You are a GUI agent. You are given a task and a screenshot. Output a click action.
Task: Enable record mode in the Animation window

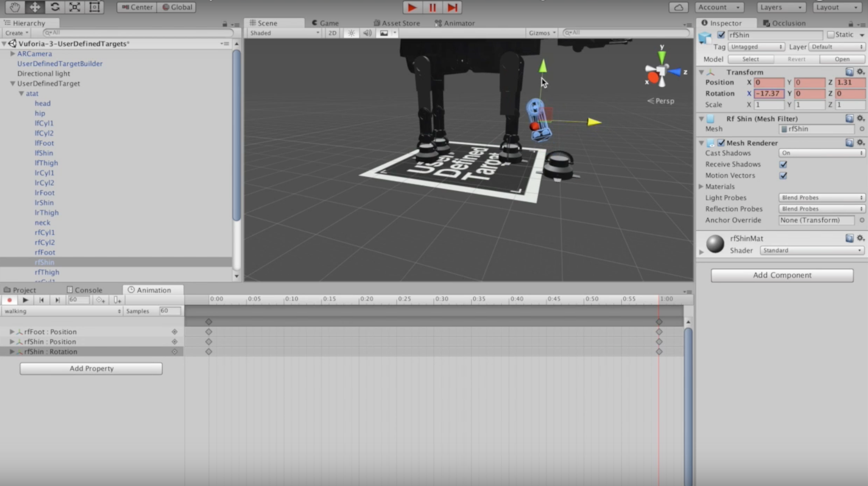[9, 300]
